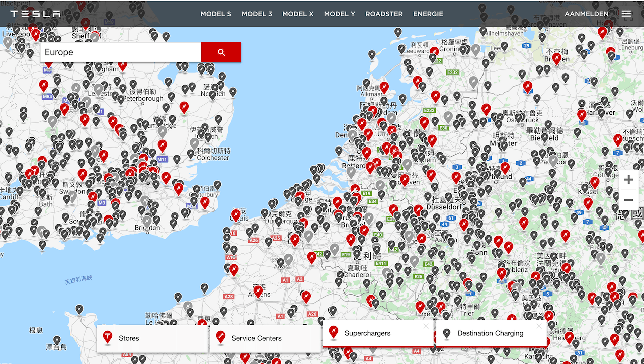Image resolution: width=644 pixels, height=364 pixels.
Task: Open Model Y page
Action: (339, 14)
